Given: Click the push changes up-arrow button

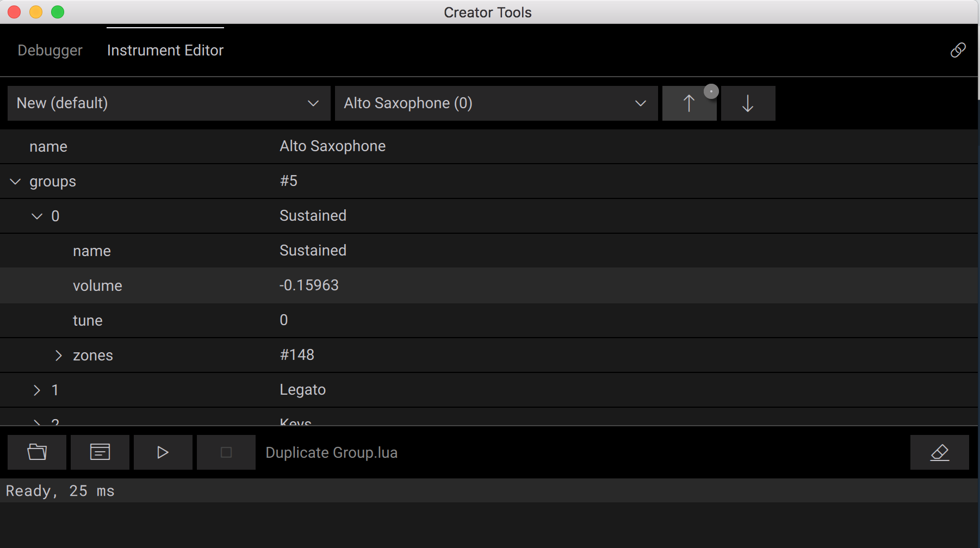Looking at the screenshot, I should point(689,103).
